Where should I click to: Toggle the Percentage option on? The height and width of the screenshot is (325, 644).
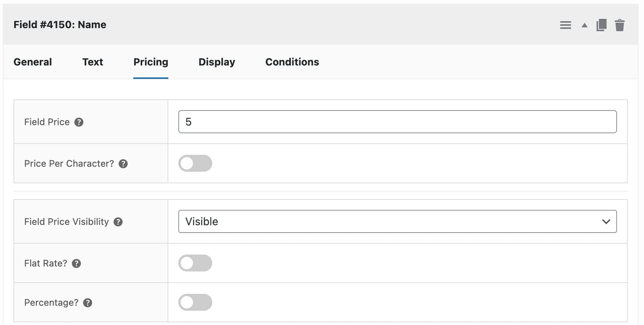point(195,302)
